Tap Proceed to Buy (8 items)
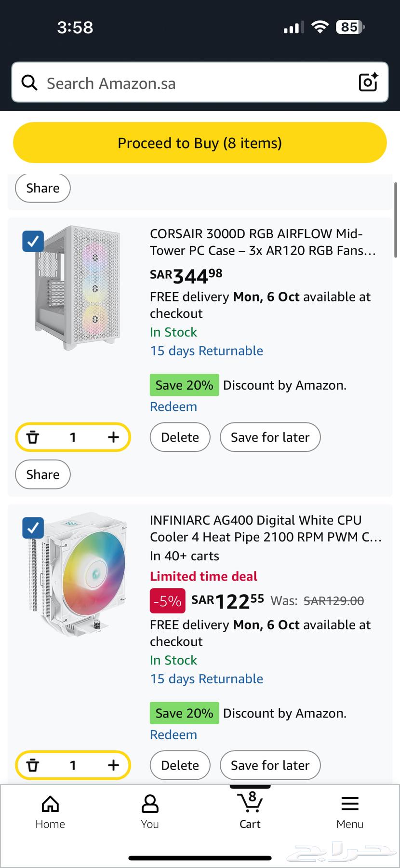This screenshot has height=868, width=400. 200,143
